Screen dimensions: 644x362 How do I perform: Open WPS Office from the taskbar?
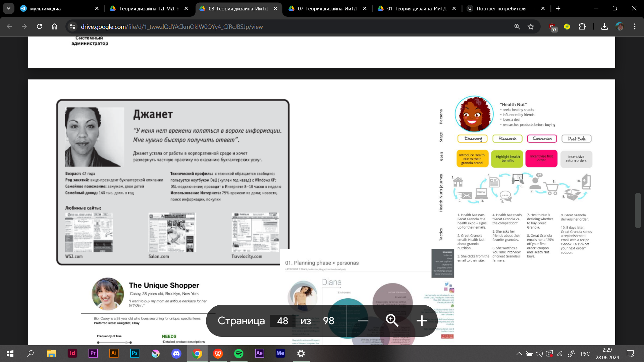coord(218,353)
